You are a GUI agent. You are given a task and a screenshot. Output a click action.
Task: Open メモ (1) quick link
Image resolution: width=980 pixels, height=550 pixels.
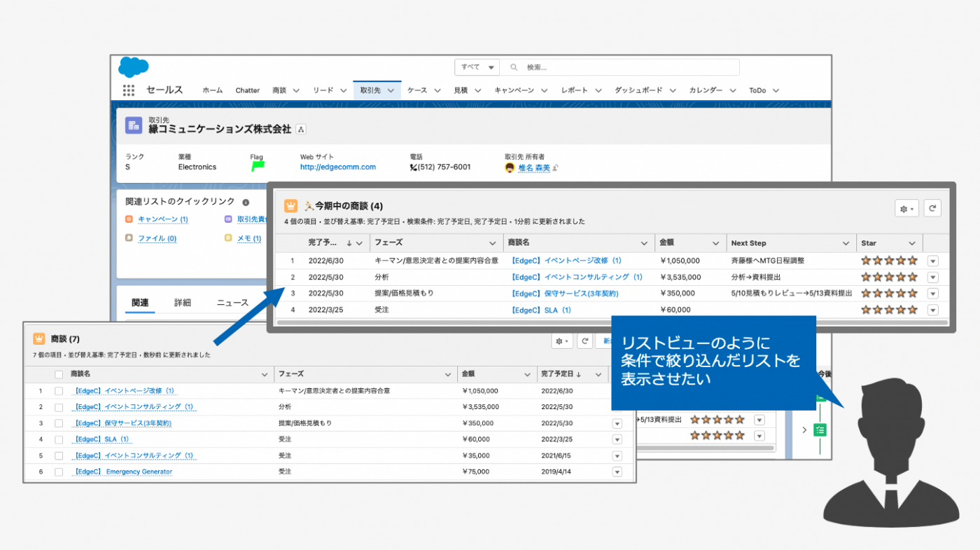click(x=249, y=238)
